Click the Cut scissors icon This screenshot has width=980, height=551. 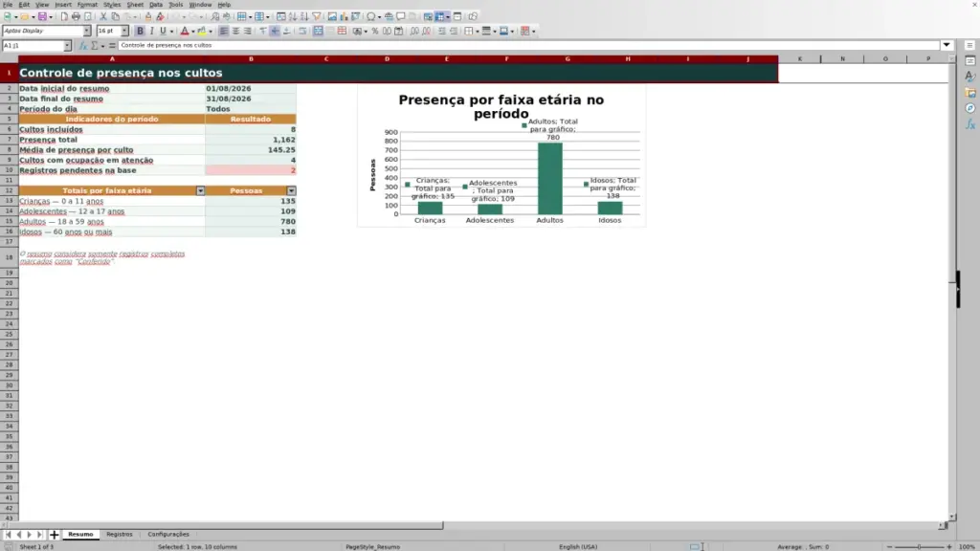coord(103,16)
